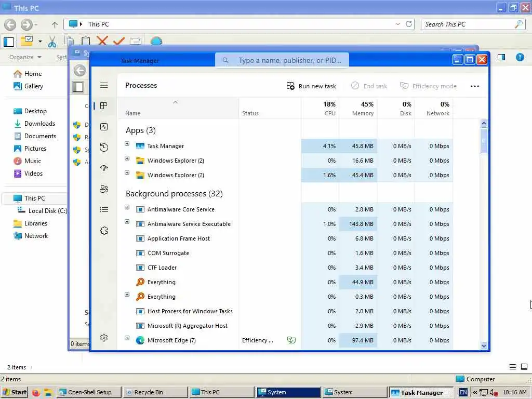
Task: Switch This PC to details view icon
Action: 513,367
